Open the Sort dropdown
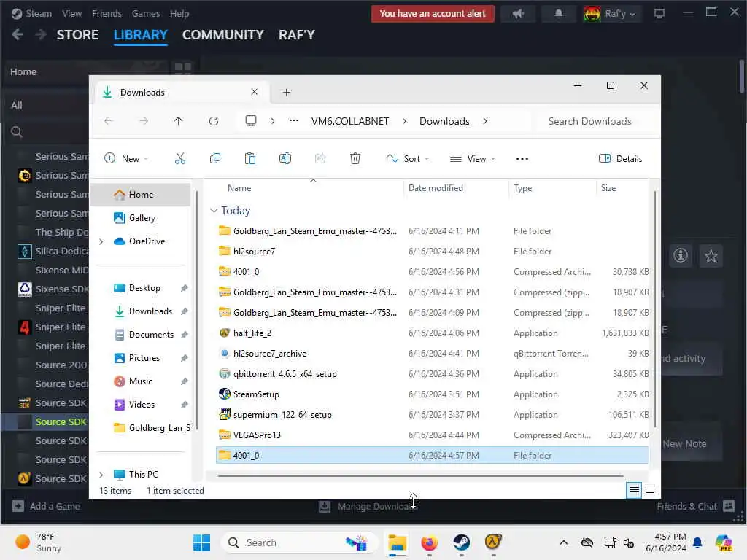This screenshot has width=747, height=560. tap(408, 158)
